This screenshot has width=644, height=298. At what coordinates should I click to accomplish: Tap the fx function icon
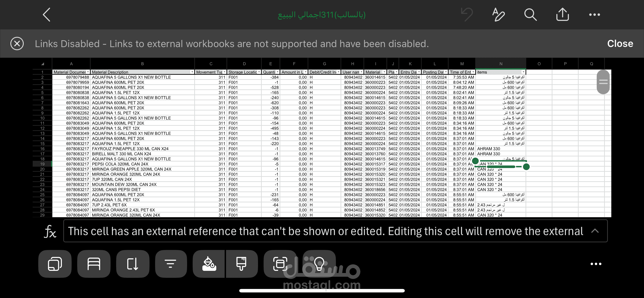(50, 231)
